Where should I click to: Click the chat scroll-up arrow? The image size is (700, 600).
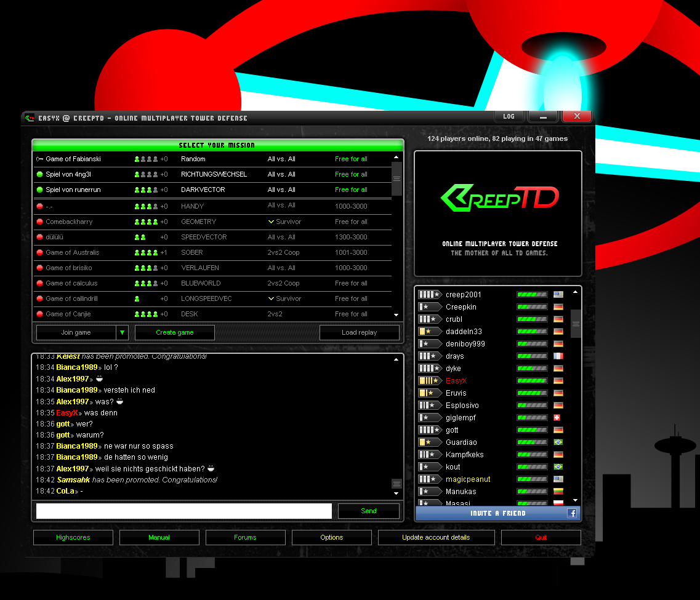point(396,359)
